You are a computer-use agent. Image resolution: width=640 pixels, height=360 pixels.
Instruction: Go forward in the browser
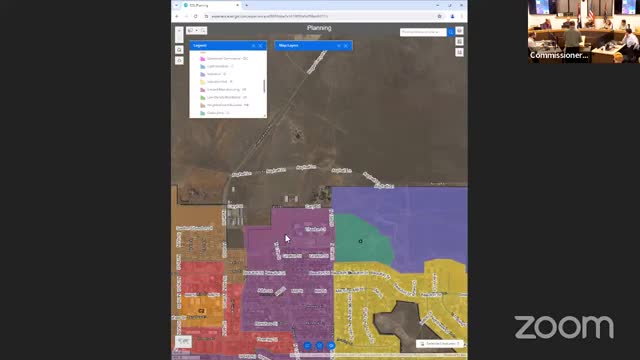point(186,16)
